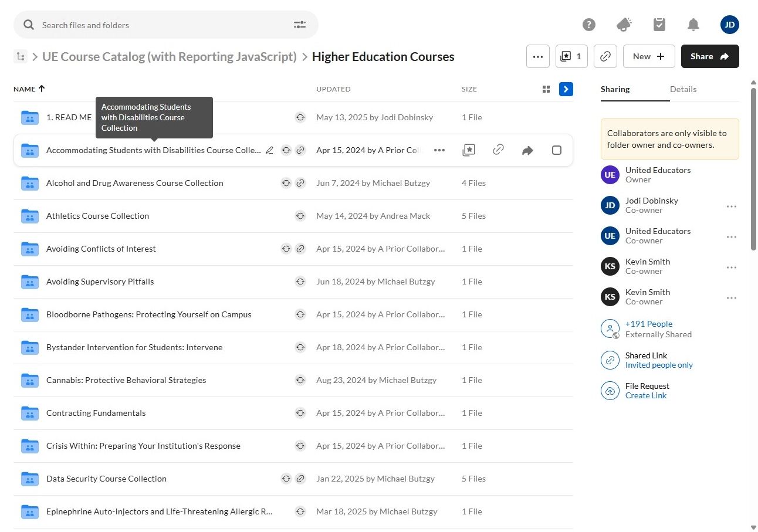The height and width of the screenshot is (532, 758).
Task: Click the announcements megaphone icon
Action: pyautogui.click(x=624, y=25)
